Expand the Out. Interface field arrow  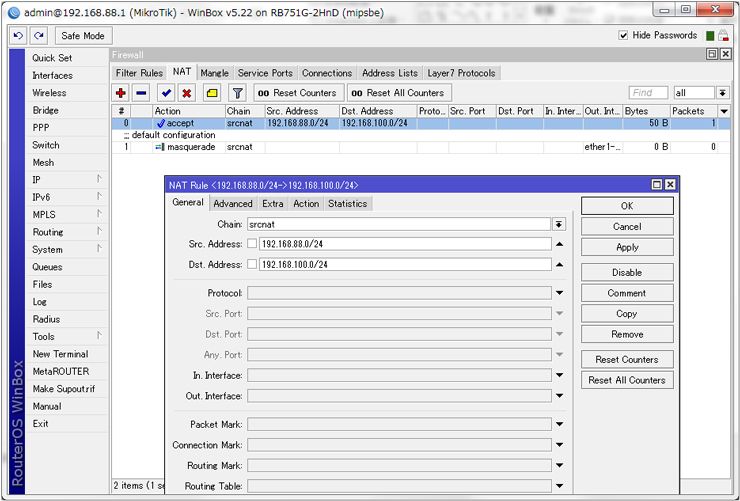[559, 396]
